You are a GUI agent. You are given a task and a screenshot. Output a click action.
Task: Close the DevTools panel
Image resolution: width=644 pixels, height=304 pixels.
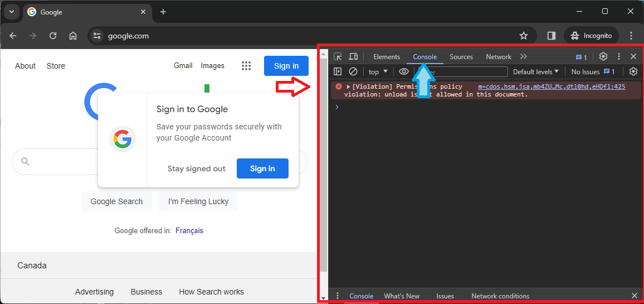tap(633, 57)
